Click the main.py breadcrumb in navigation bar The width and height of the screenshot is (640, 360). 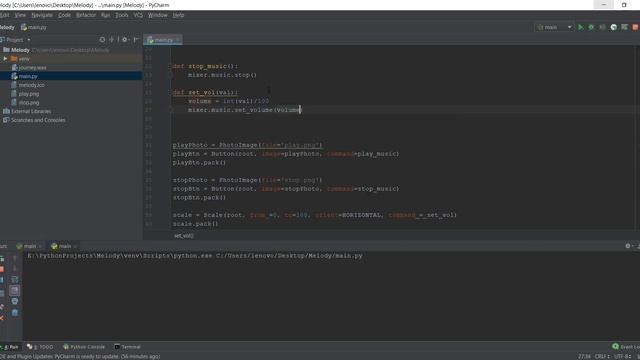(33, 27)
